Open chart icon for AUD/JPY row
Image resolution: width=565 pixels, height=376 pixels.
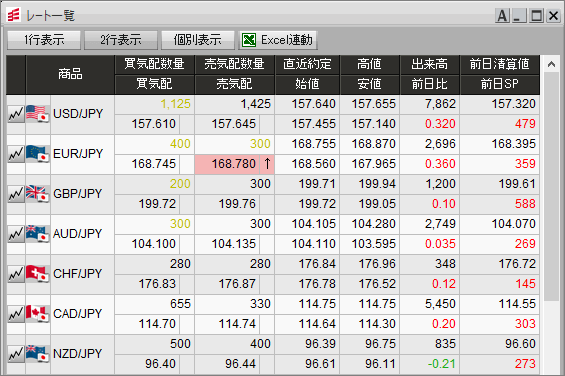(16, 234)
